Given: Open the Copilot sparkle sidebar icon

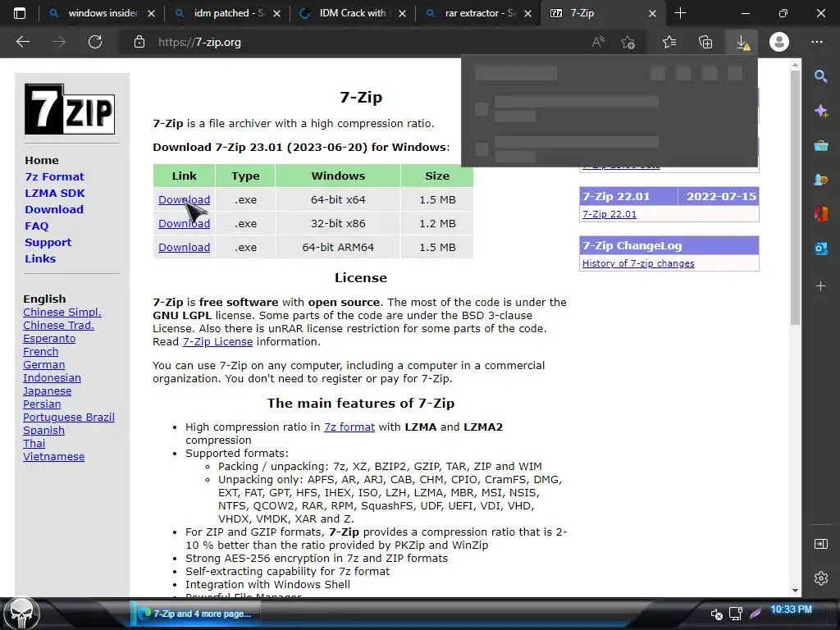Looking at the screenshot, I should tap(820, 111).
